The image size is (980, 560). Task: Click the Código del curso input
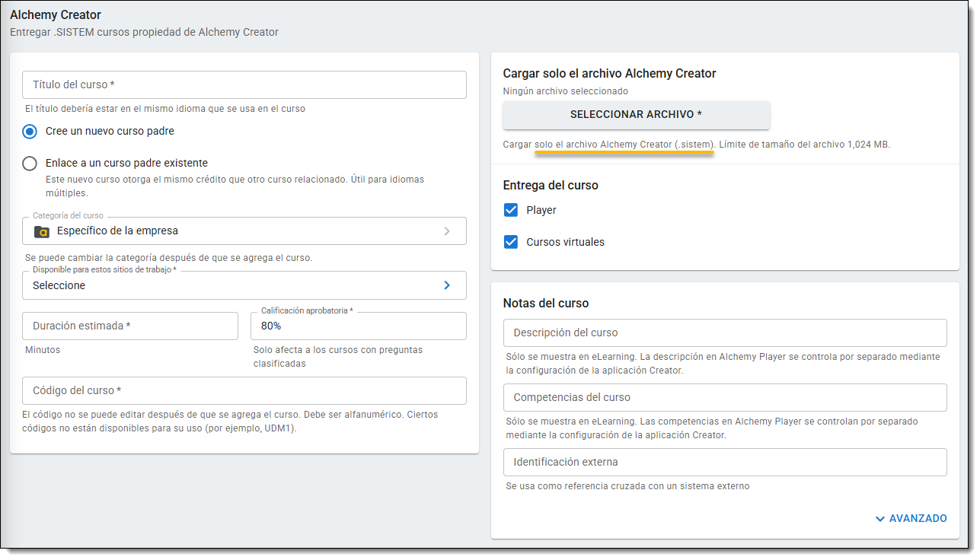pyautogui.click(x=244, y=390)
